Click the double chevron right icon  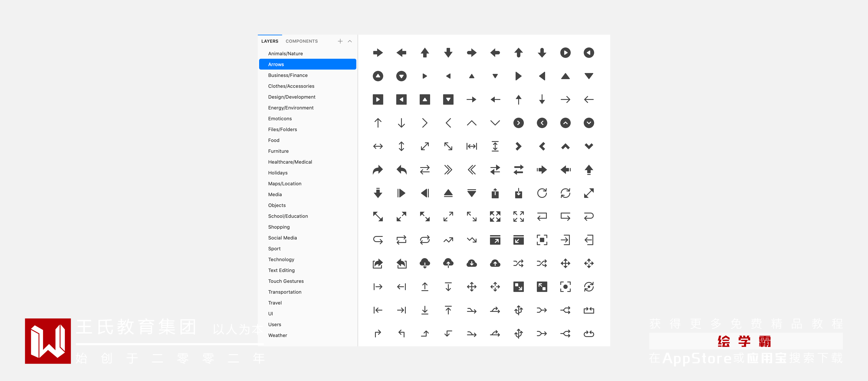(448, 170)
